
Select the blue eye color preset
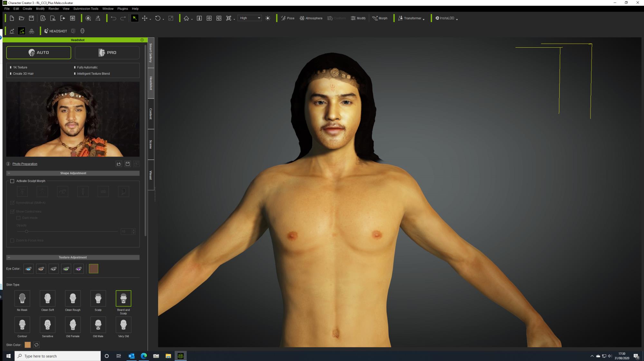(28, 269)
